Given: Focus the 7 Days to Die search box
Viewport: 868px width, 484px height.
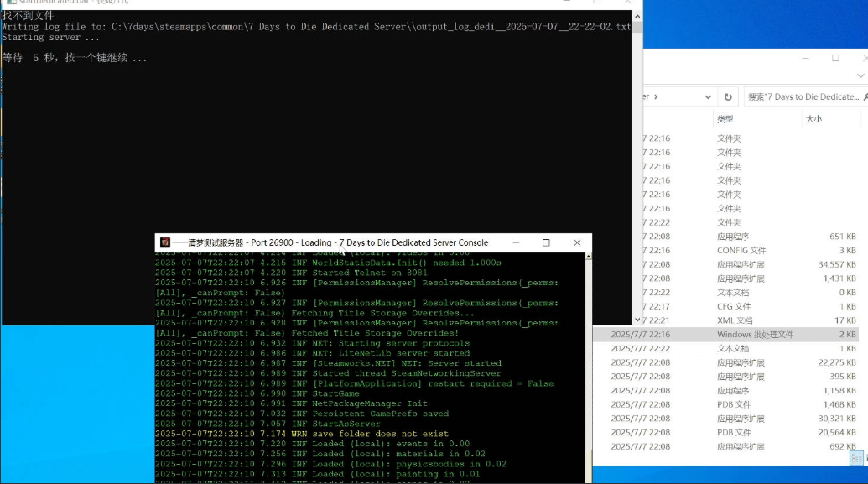Looking at the screenshot, I should tap(803, 96).
